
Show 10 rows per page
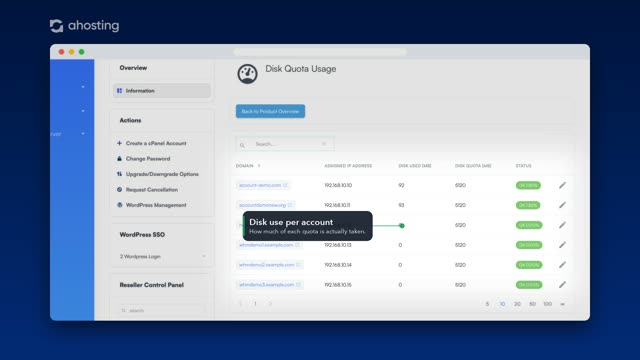(502, 304)
